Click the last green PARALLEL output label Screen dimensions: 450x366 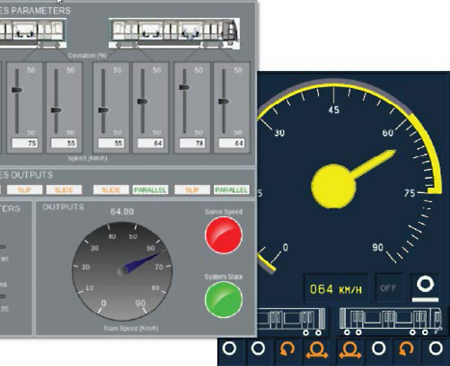point(231,190)
